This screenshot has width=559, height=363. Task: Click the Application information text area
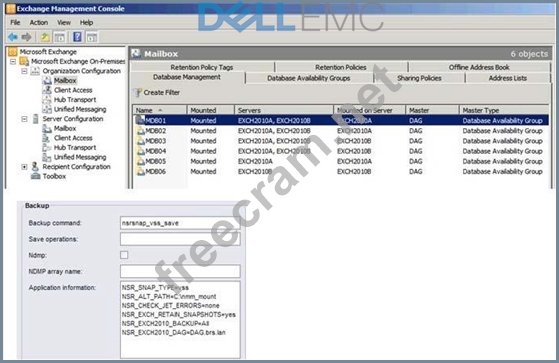(x=180, y=319)
